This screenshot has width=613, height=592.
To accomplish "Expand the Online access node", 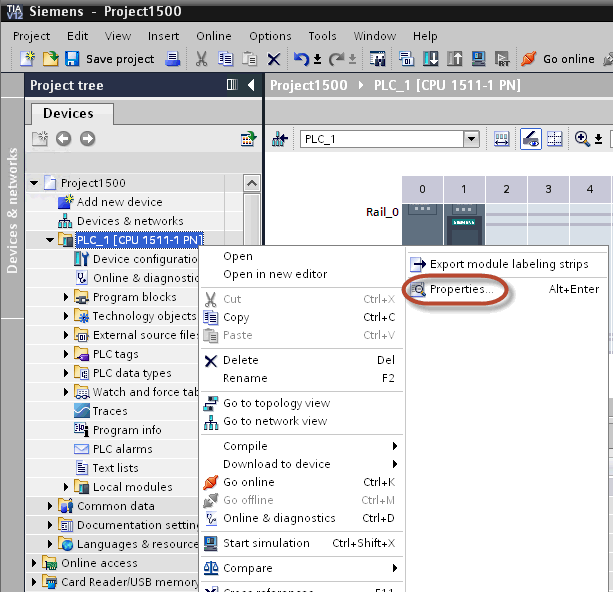I will coord(34,563).
